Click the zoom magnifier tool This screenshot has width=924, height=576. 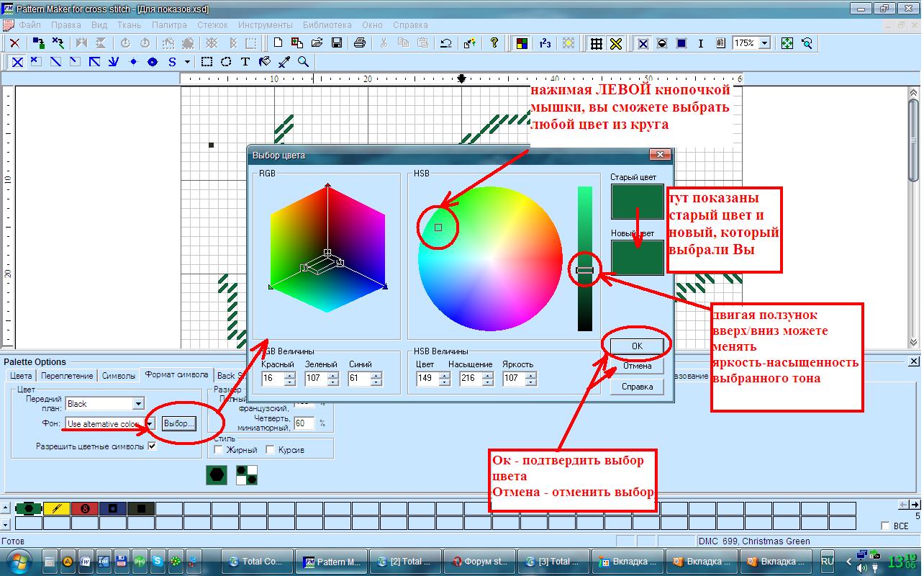(304, 62)
